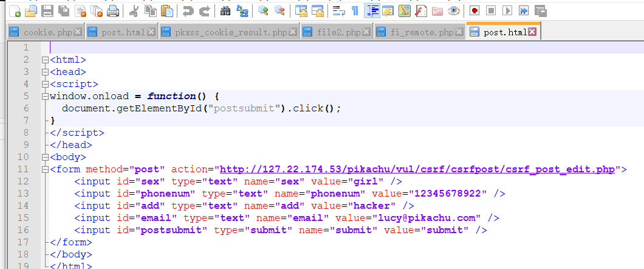
Task: Save the current file using floppy icon
Action: (47, 11)
